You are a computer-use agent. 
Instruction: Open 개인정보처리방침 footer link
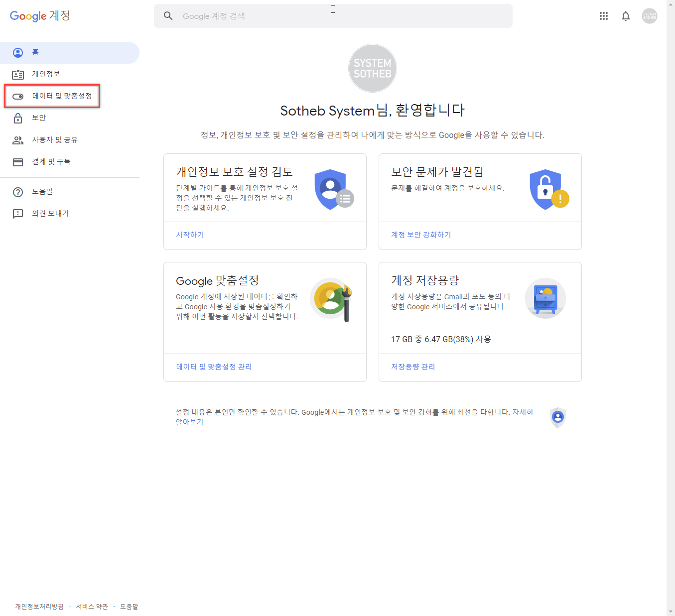point(39,607)
